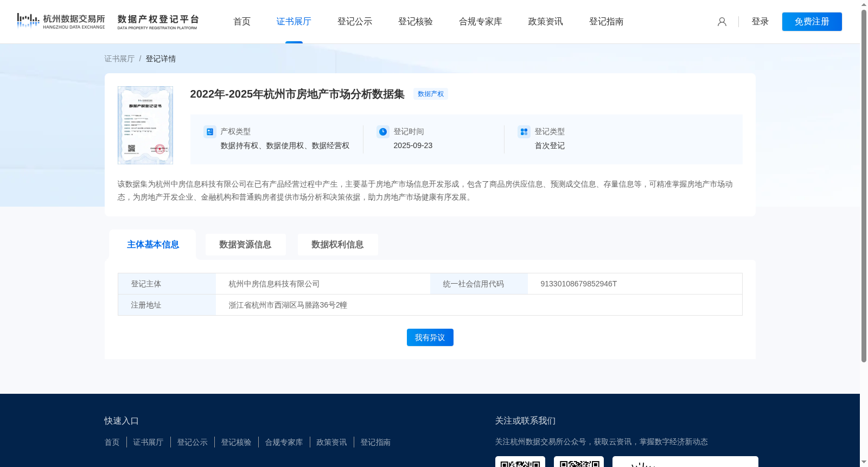Click the credit code 91330108679852946T
Screen dimensions: 868x467
click(x=579, y=284)
